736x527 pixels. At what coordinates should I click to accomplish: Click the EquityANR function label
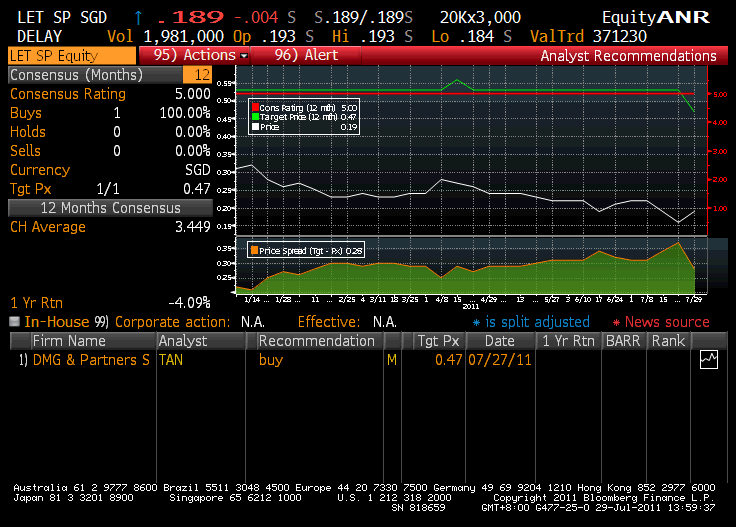pos(656,17)
